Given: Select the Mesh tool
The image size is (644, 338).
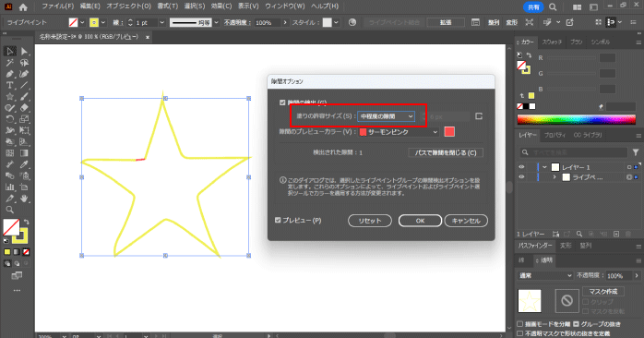Looking at the screenshot, I should tap(9, 153).
